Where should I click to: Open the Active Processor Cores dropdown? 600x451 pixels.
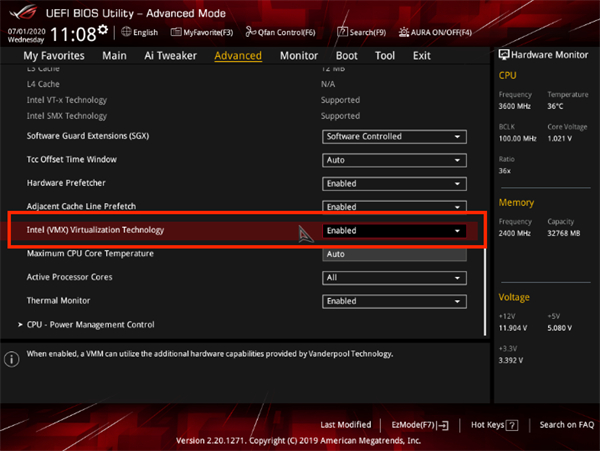coord(395,277)
